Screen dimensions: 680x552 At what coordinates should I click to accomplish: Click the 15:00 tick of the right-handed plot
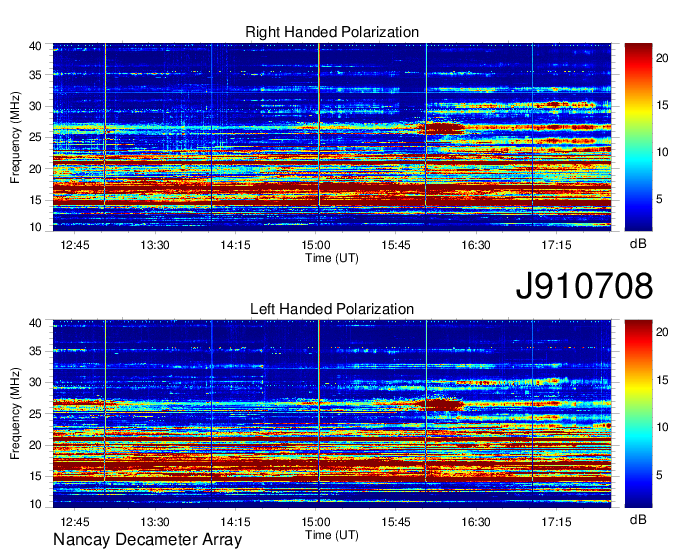pos(316,245)
